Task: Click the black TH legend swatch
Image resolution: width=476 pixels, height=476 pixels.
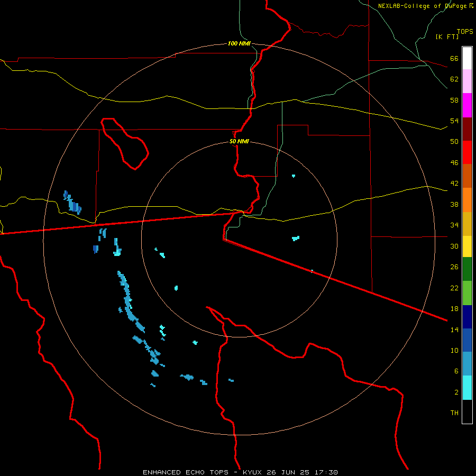Action: (467, 411)
